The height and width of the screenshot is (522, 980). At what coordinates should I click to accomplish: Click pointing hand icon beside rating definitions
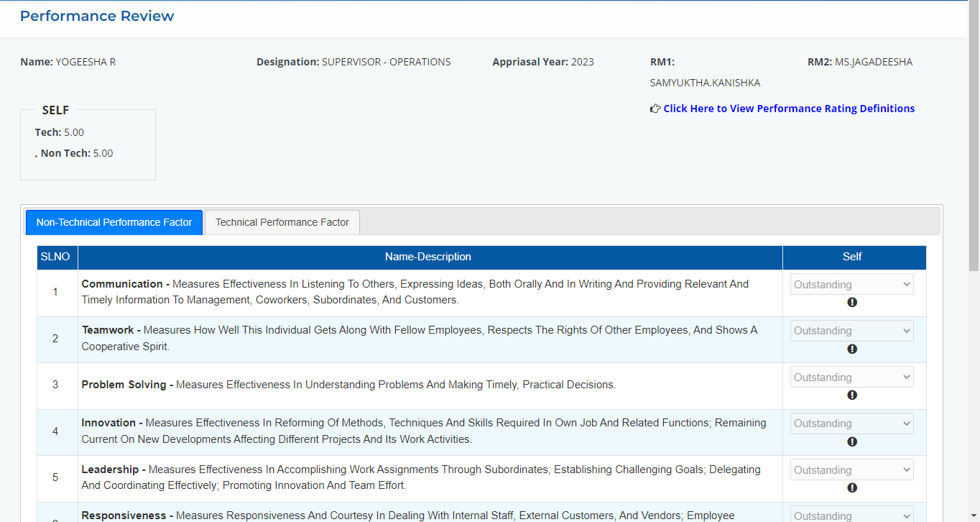(x=655, y=109)
